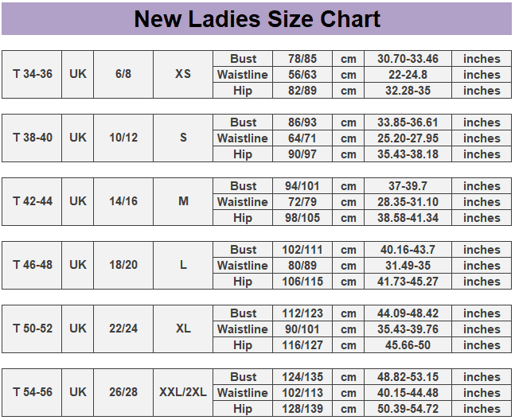Click the 45.66-50 hip inches value
The height and width of the screenshot is (420, 515).
408,345
